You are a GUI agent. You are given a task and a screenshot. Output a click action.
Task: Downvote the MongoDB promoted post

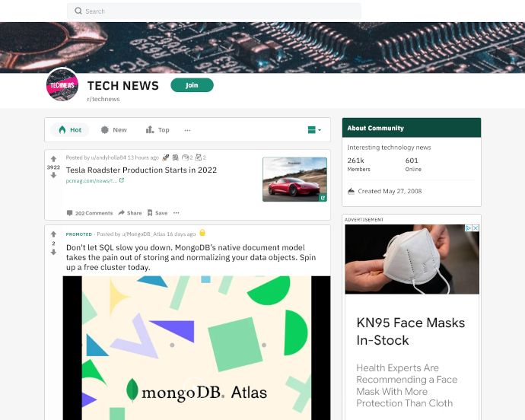53,252
